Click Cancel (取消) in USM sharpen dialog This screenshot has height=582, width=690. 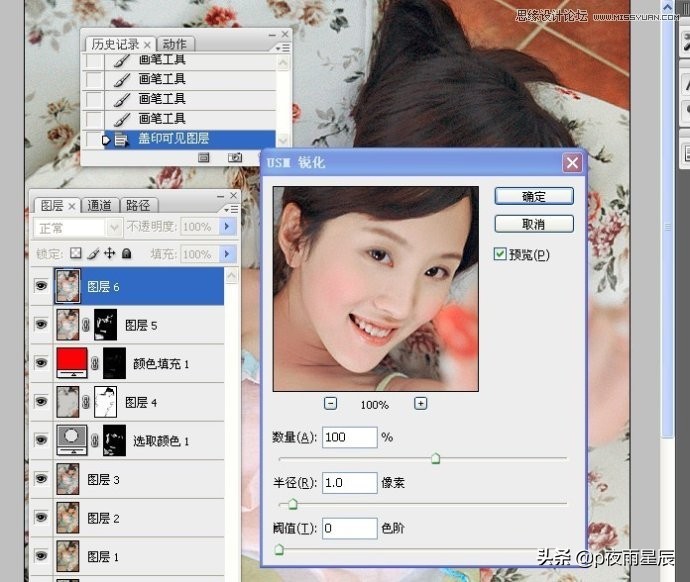pos(534,224)
